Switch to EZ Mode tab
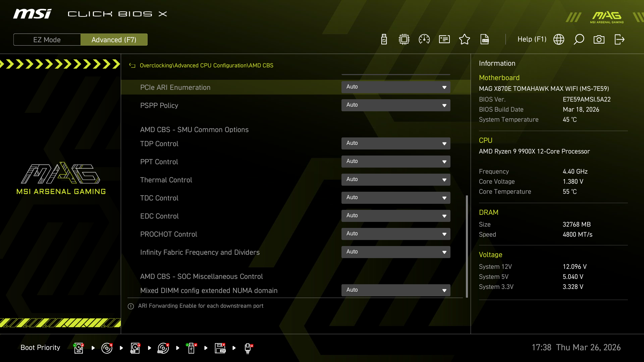Screen dimensions: 644x362 (47, 39)
